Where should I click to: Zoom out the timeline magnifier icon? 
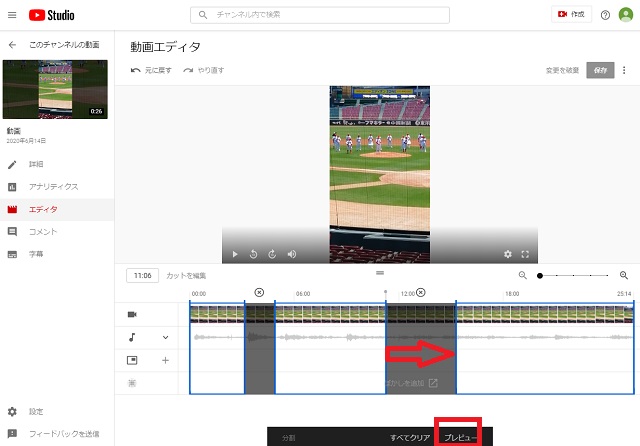click(x=522, y=275)
